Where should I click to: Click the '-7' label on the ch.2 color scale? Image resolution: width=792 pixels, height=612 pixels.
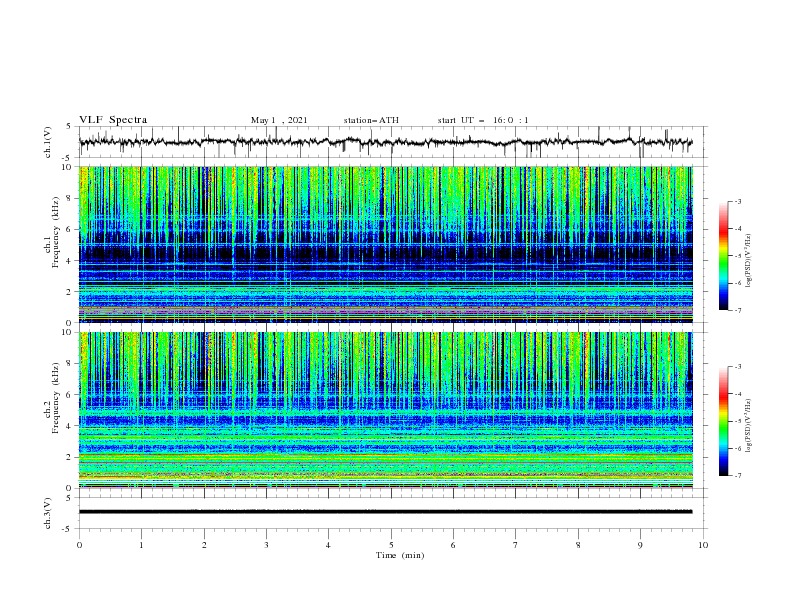[x=737, y=475]
